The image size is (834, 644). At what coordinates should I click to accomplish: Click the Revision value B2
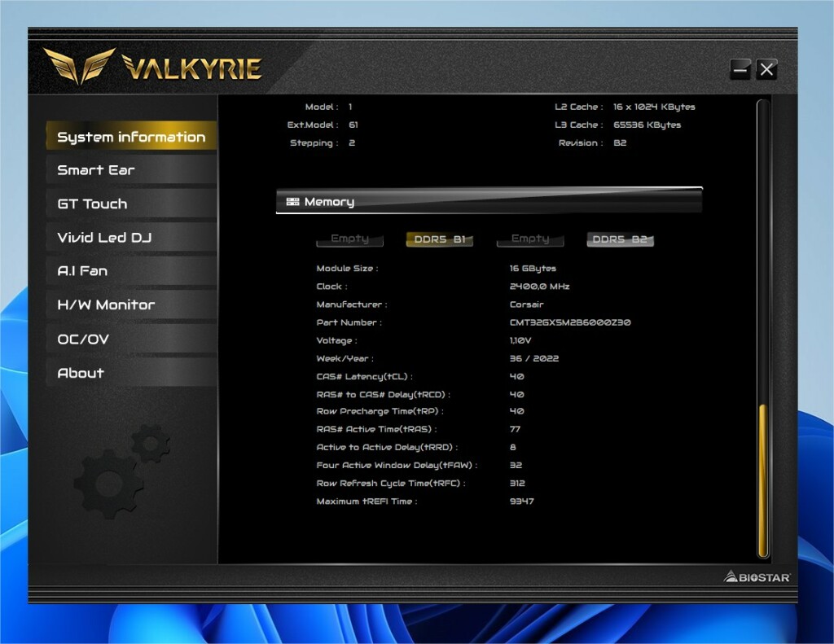[620, 142]
